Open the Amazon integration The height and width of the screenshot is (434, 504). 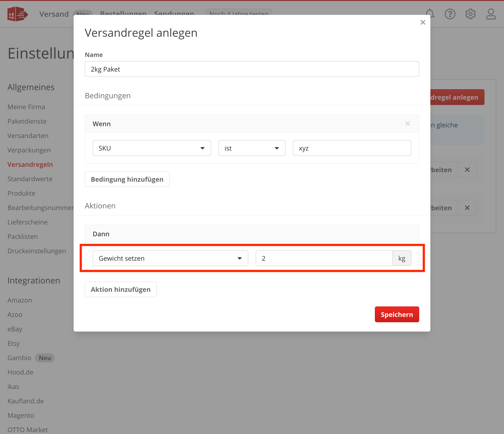click(20, 300)
